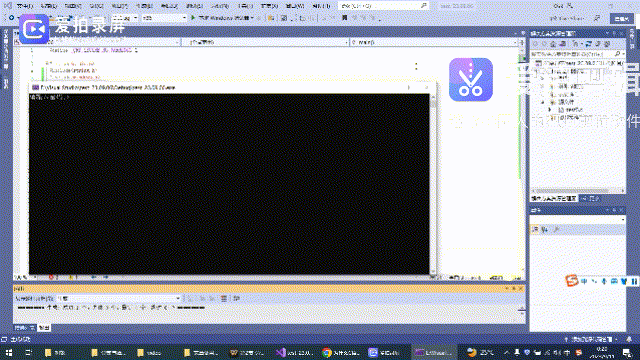Click the Clear All icon in Output toolbar
This screenshot has height=360, width=640.
pos(224,298)
